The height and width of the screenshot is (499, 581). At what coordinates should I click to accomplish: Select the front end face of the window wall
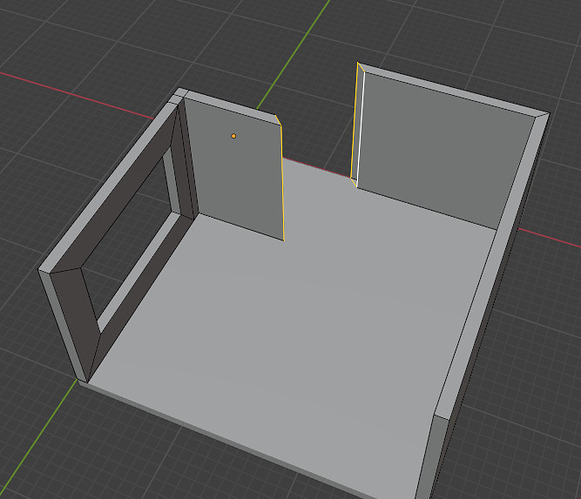pyautogui.click(x=63, y=326)
